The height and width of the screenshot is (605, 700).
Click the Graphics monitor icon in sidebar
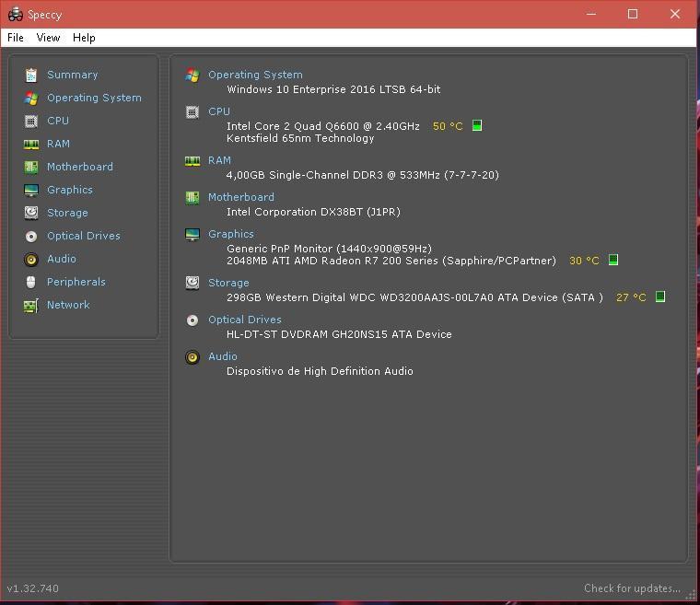[30, 191]
